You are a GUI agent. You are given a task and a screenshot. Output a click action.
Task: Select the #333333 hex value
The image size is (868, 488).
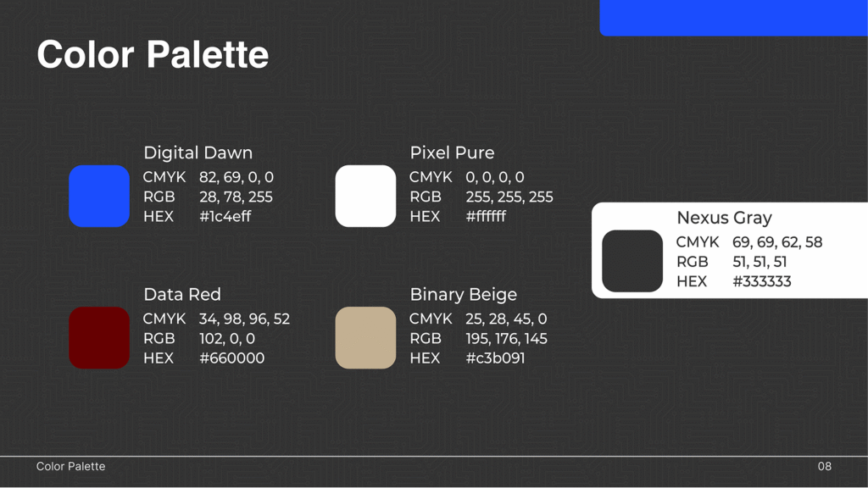(x=762, y=281)
